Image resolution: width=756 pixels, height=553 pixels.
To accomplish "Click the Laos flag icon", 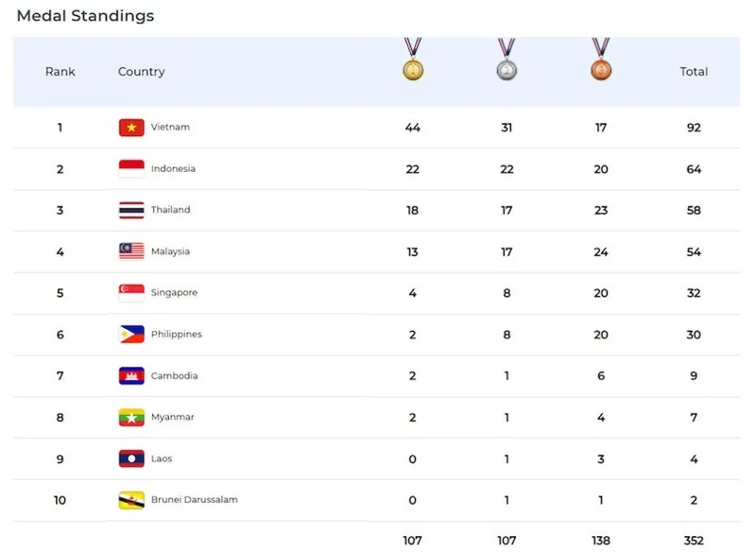I will (x=131, y=458).
